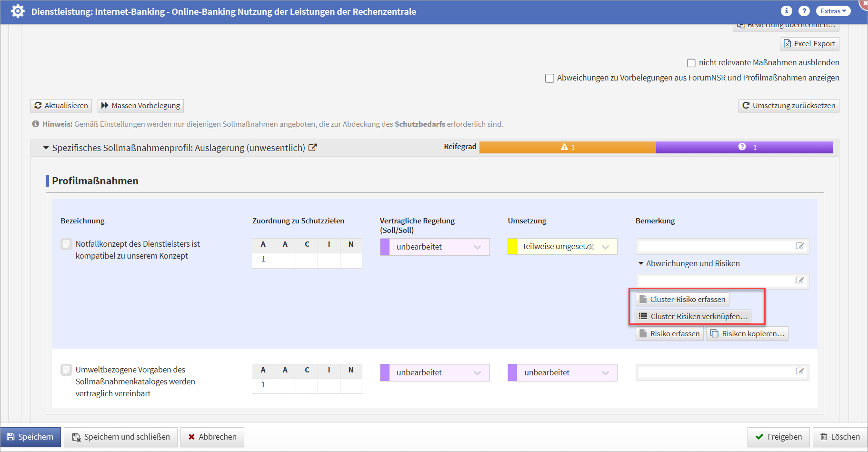Open the Extras menu

tap(833, 11)
